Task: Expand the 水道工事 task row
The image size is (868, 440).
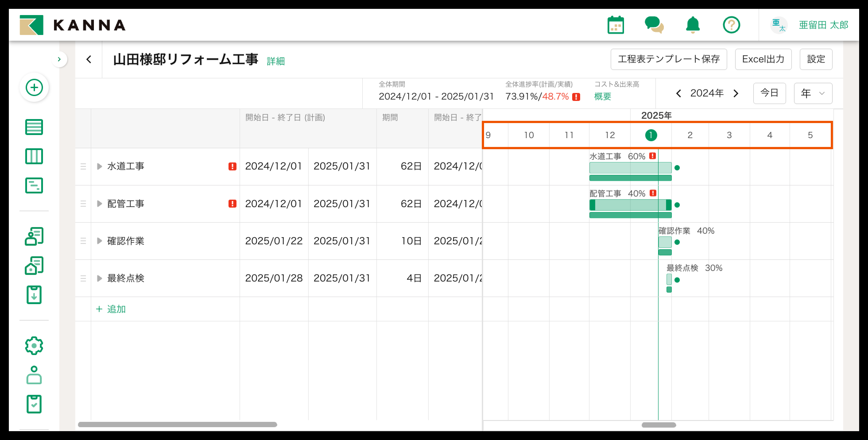Action: point(99,166)
